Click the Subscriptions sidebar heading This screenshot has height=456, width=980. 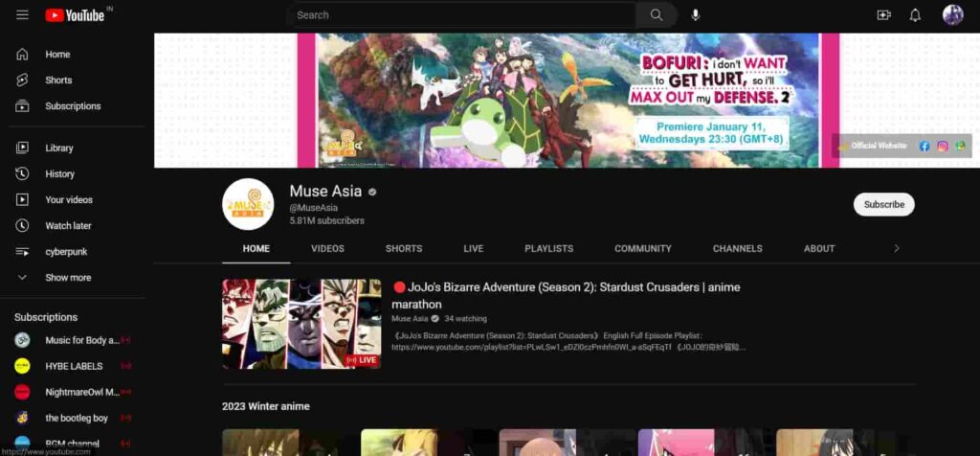(x=46, y=317)
